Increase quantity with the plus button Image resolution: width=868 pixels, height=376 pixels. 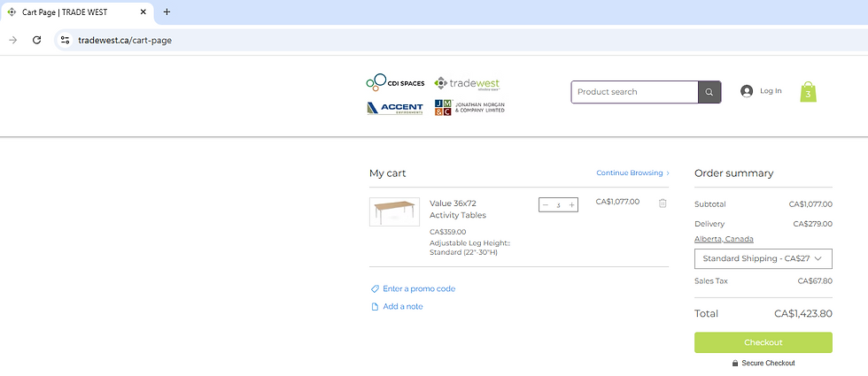pyautogui.click(x=572, y=204)
